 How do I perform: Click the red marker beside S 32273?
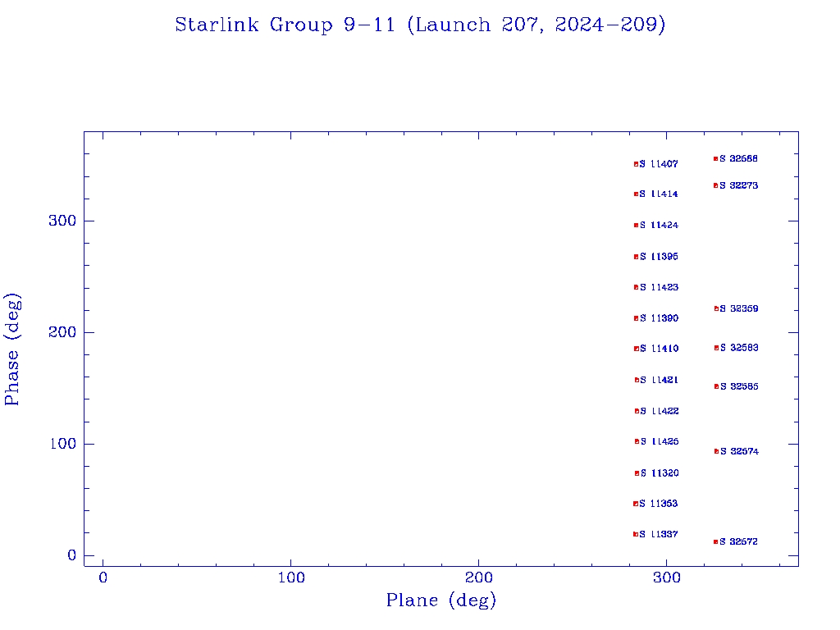(715, 186)
